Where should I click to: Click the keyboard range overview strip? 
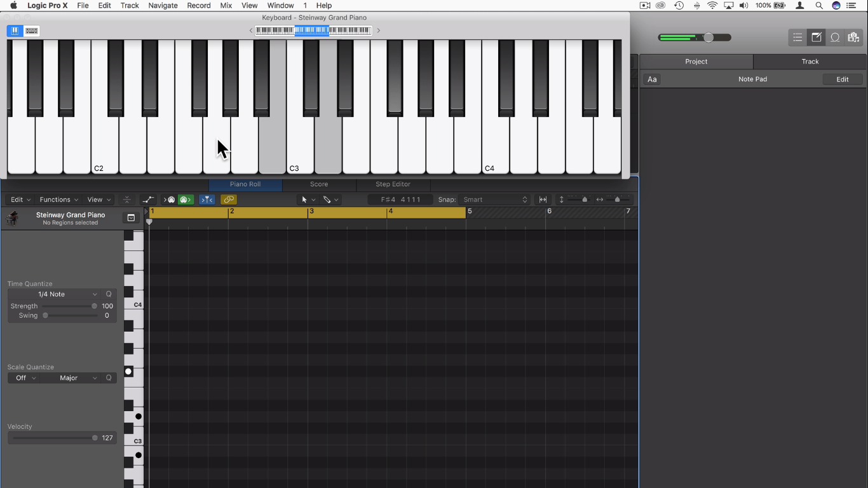pos(313,30)
